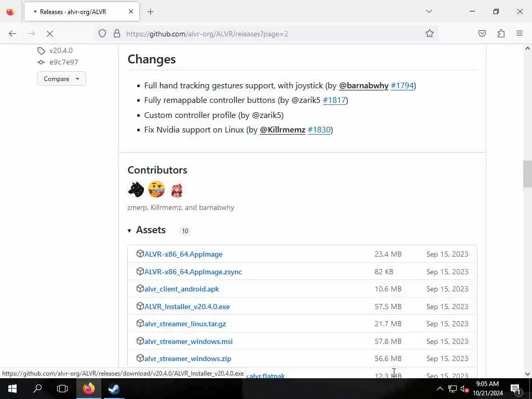The height and width of the screenshot is (399, 532).
Task: Go back with the browser back arrow
Action: pyautogui.click(x=12, y=34)
